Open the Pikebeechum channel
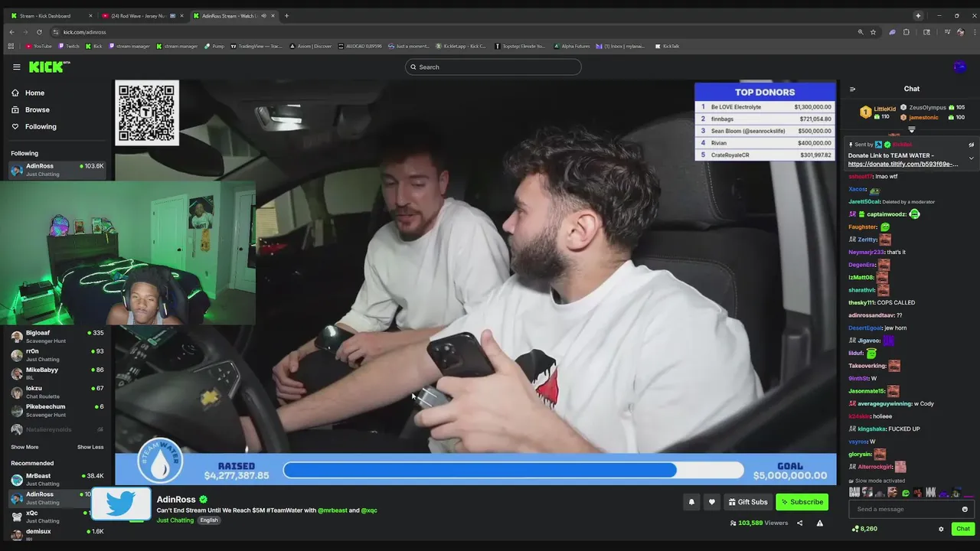The height and width of the screenshot is (551, 980). (x=57, y=410)
